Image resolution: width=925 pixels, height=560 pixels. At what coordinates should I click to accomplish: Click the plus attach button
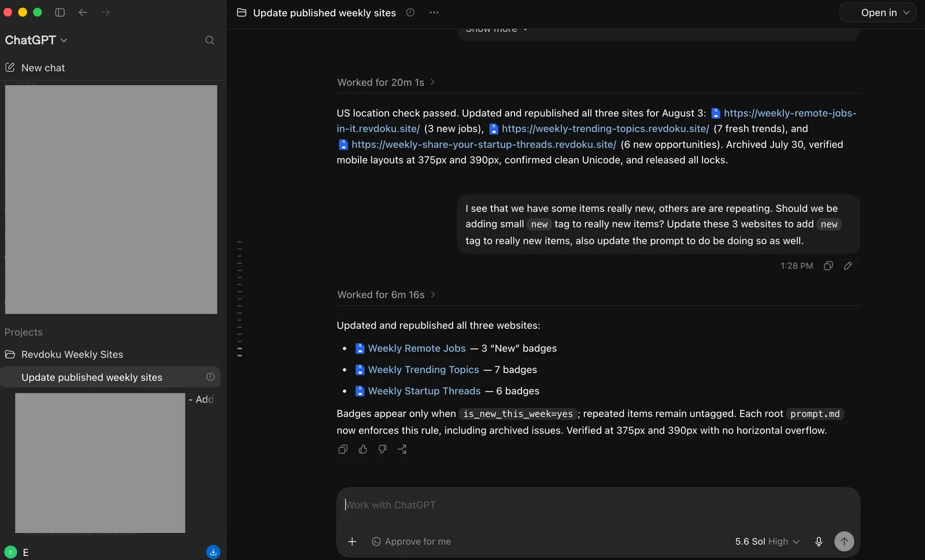352,542
